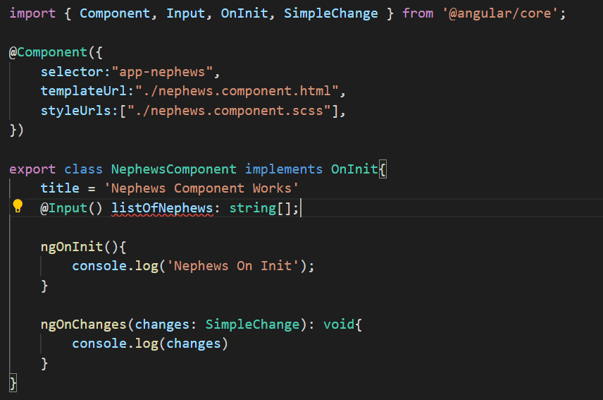
Task: Click the ngOnChanges method name
Action: (83, 324)
